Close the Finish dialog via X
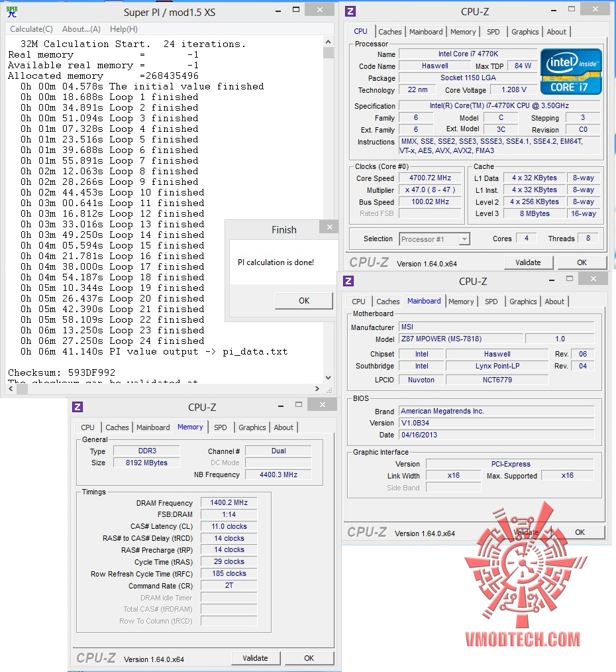Viewport: 616px width, 672px height. pos(329,227)
